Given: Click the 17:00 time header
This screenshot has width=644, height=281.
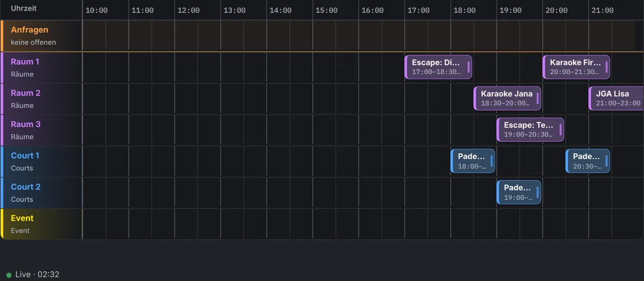Looking at the screenshot, I should click(x=419, y=10).
